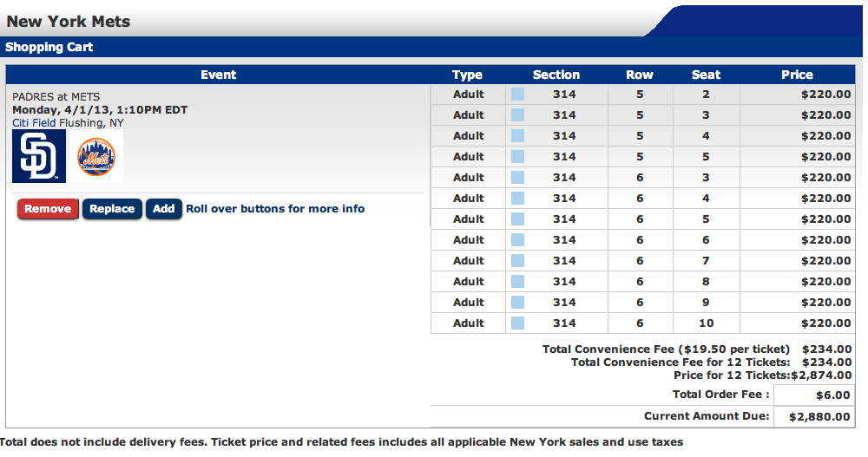Click the Replace button
This screenshot has width=868, height=457.
[112, 209]
